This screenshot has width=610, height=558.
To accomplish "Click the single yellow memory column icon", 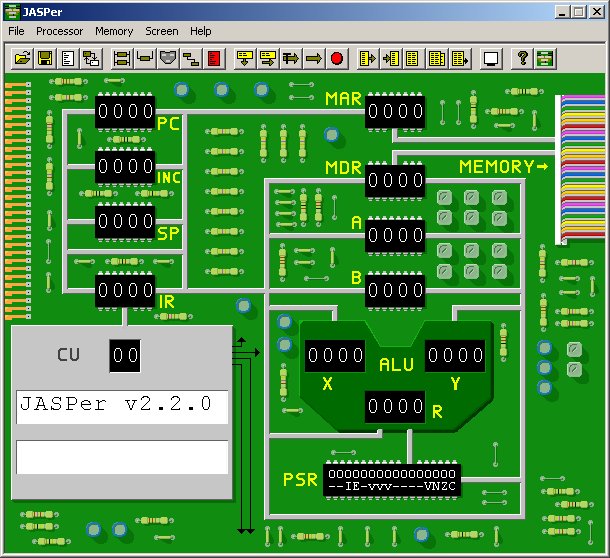I will (412, 59).
